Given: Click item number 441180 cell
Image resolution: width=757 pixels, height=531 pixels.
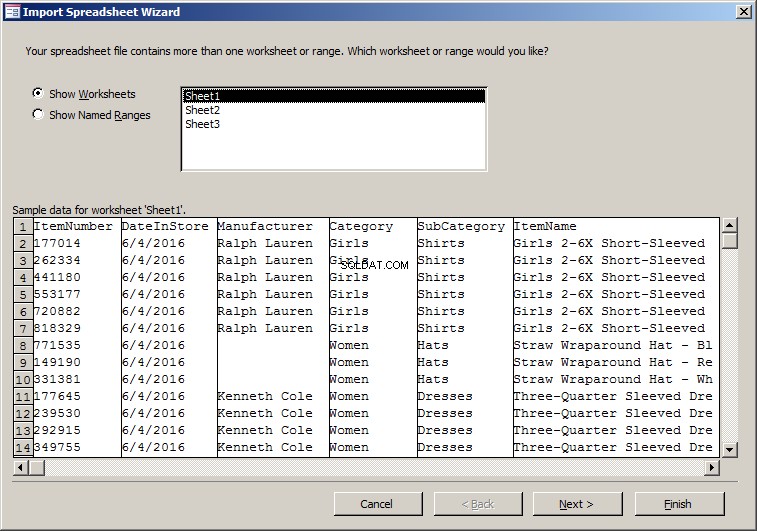Looking at the screenshot, I should tap(76, 277).
